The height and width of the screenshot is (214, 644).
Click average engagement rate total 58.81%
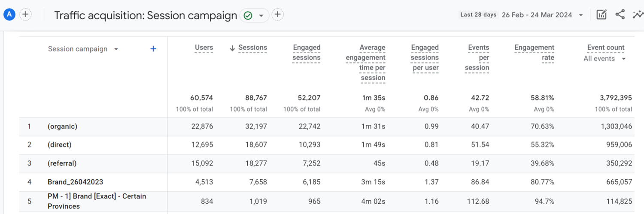(542, 98)
